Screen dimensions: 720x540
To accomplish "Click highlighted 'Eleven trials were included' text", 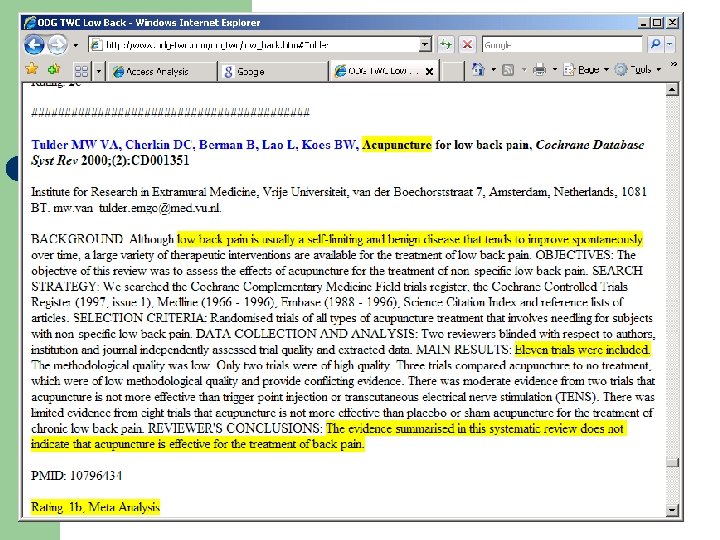I will (x=582, y=350).
